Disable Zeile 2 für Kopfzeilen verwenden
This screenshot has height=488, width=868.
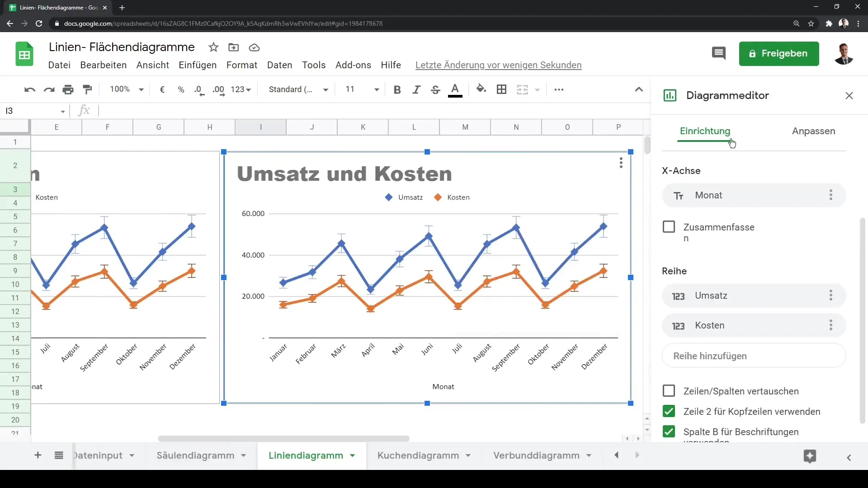669,411
